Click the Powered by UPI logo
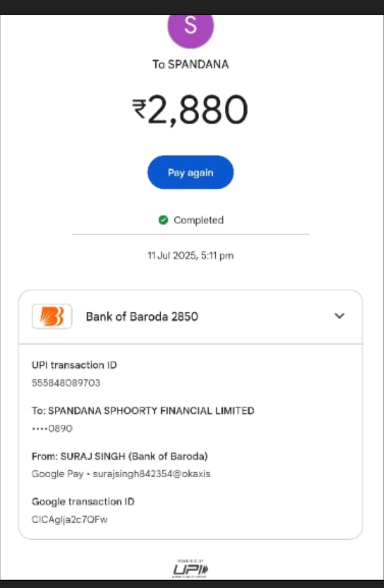 tap(190, 569)
